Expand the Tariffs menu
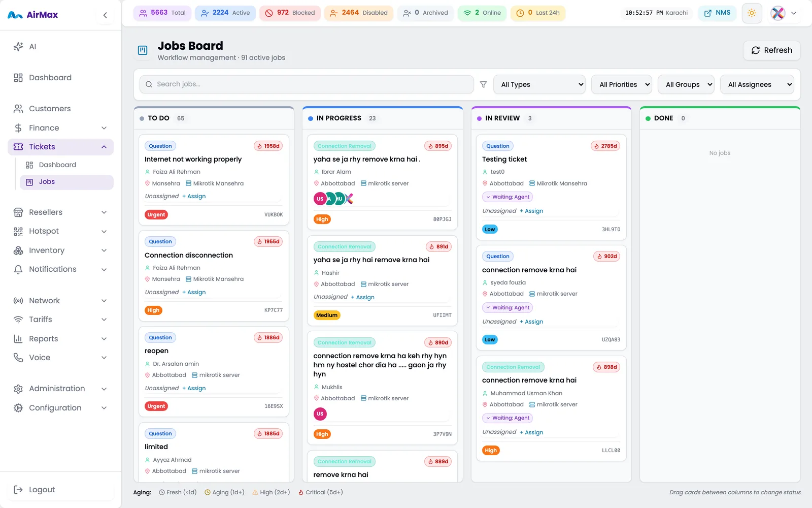Screen dimensions: 812x508 [x=61, y=320]
